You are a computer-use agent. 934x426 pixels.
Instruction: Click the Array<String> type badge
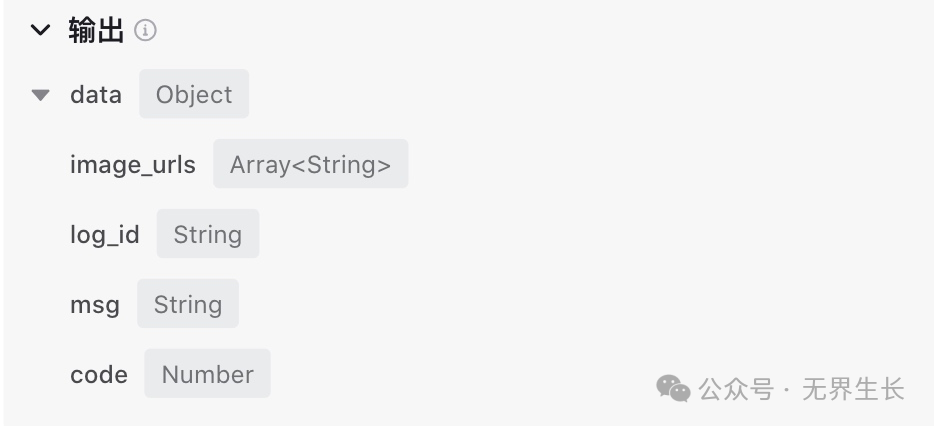[310, 165]
